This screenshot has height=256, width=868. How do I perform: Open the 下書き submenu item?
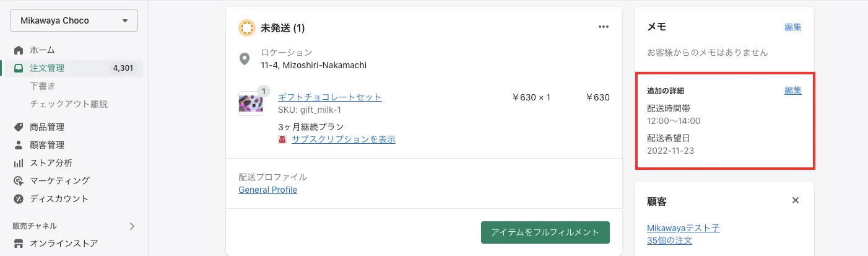click(43, 86)
